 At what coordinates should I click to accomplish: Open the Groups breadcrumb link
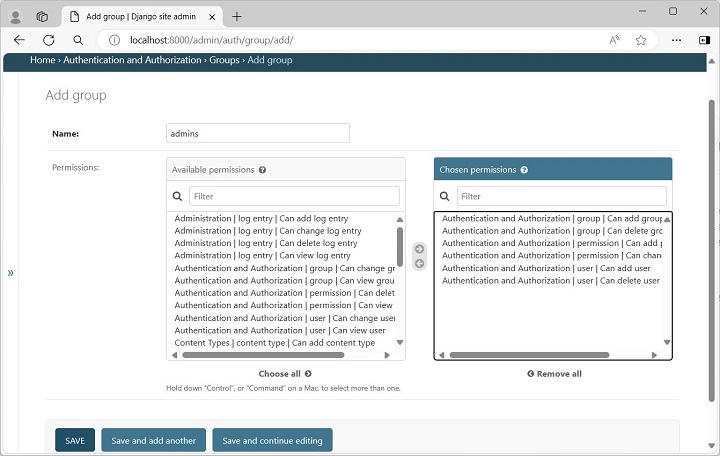223,60
